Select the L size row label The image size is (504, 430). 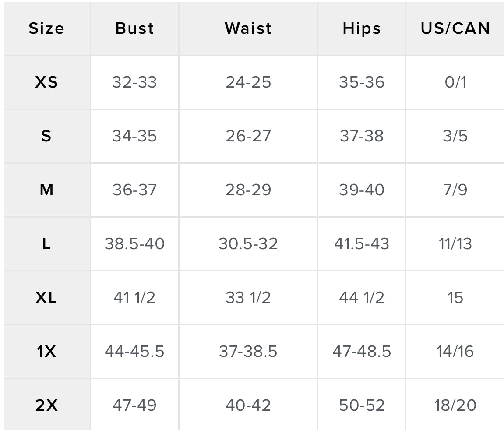(46, 244)
